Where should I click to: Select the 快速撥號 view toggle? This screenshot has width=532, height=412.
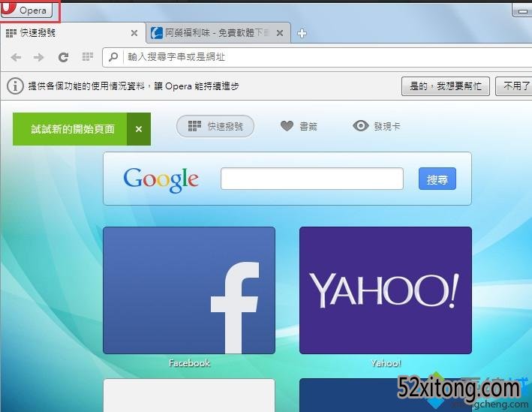[215, 126]
